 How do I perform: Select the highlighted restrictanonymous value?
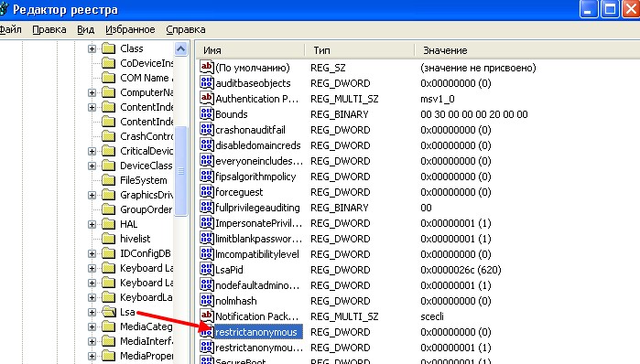(x=258, y=332)
